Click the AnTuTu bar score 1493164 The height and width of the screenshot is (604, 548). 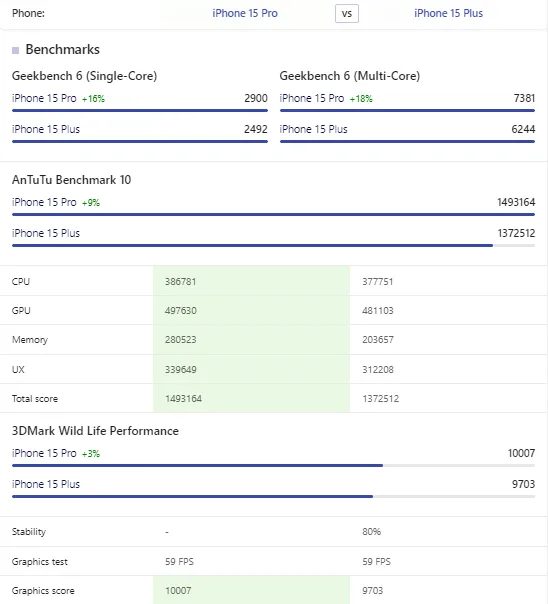(516, 202)
